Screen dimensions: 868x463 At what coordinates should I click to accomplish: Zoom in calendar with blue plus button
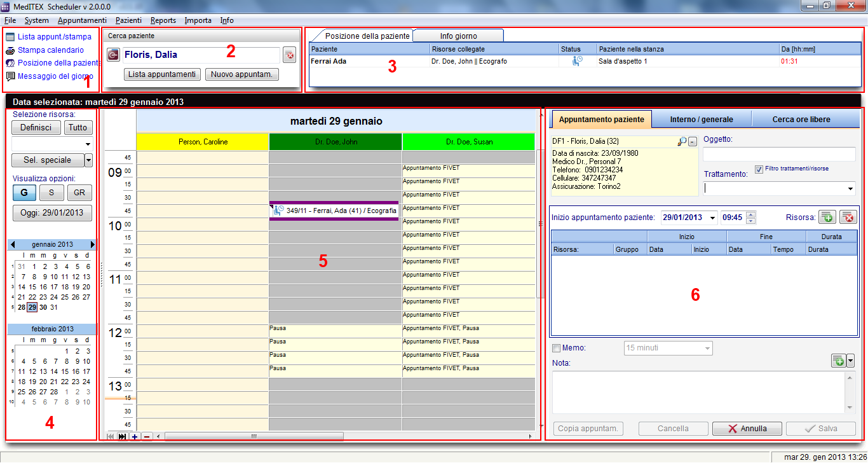(x=135, y=437)
